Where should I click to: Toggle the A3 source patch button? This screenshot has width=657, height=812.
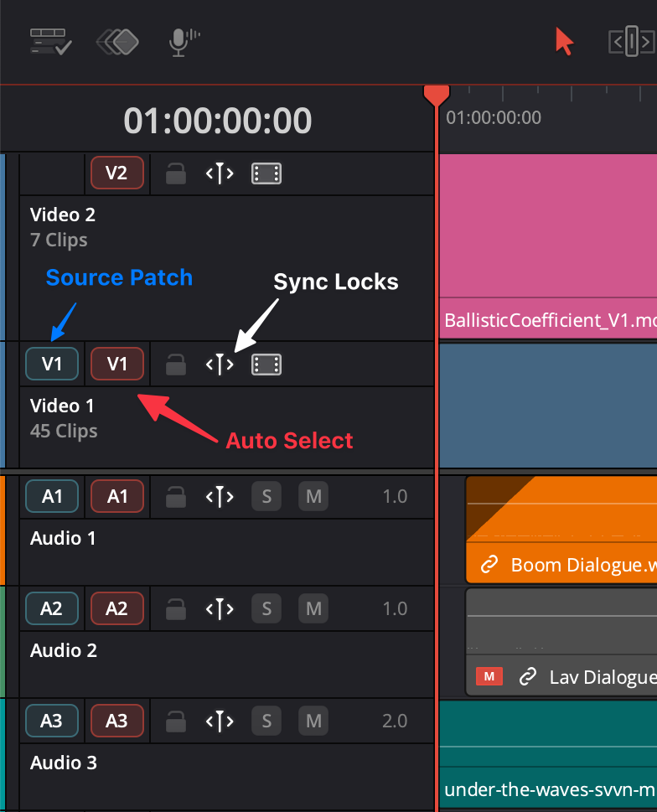(52, 721)
